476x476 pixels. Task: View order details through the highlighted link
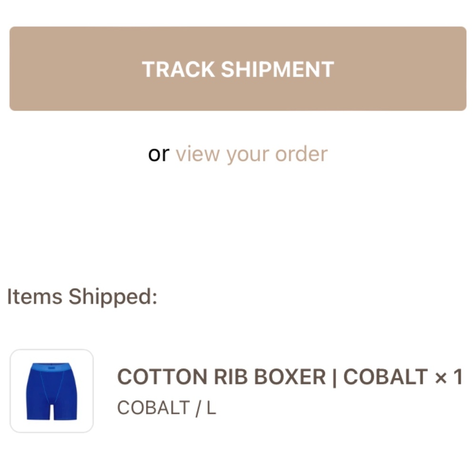pyautogui.click(x=251, y=153)
